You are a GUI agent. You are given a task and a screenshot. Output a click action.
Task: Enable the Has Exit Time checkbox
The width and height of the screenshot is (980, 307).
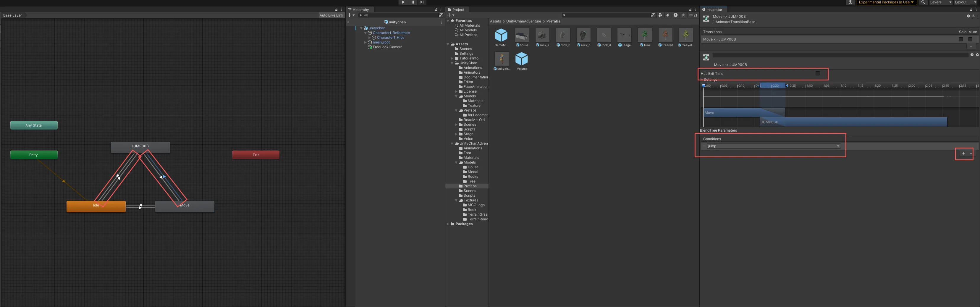pos(818,73)
